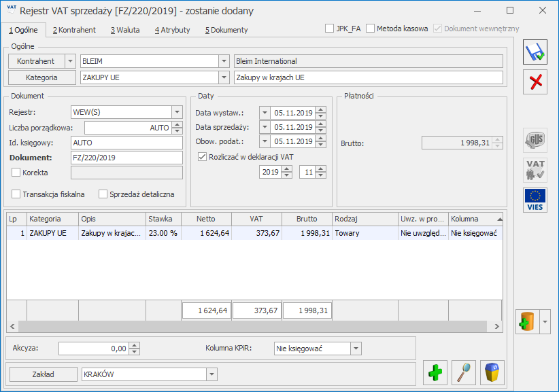Click declaration month 11 stepper
The image size is (559, 392).
(321, 172)
